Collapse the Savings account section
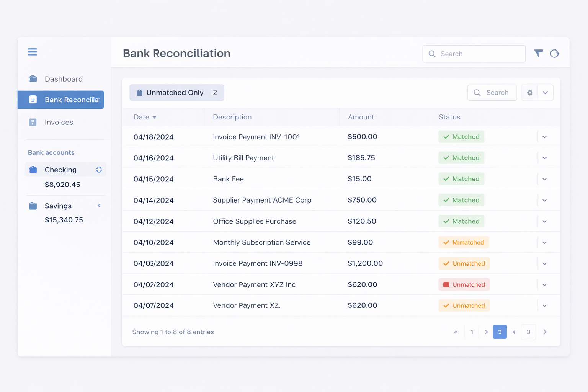The image size is (588, 392). coord(99,206)
